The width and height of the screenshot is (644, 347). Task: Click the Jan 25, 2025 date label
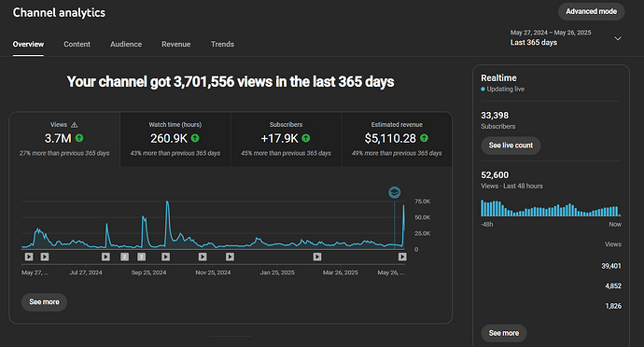click(277, 272)
